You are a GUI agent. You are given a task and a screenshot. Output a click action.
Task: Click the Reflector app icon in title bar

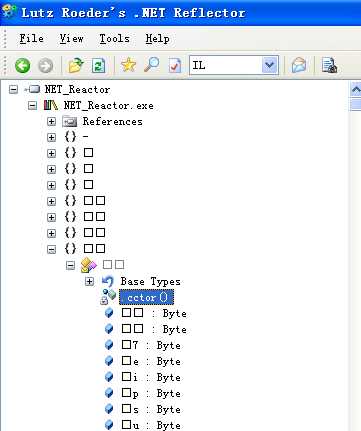coord(9,12)
